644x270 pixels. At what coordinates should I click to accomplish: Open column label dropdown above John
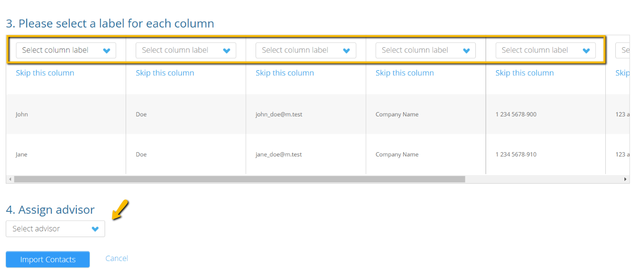pos(66,50)
